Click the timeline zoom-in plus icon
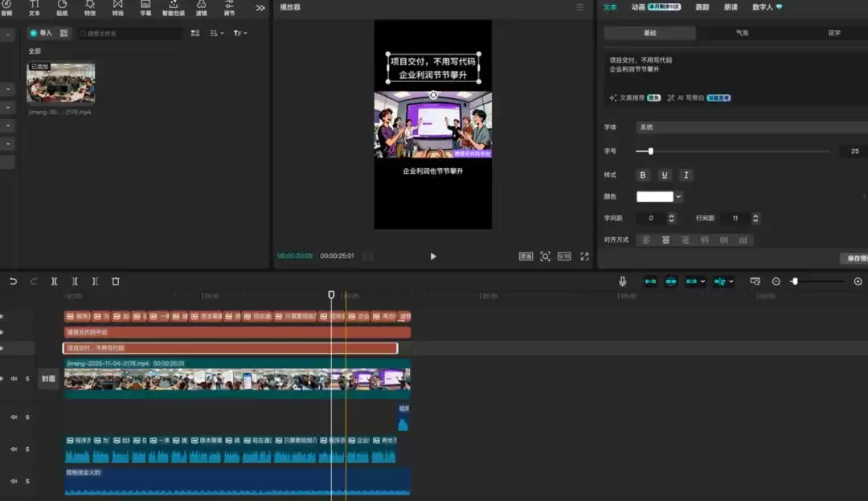The image size is (868, 501). 858,281
